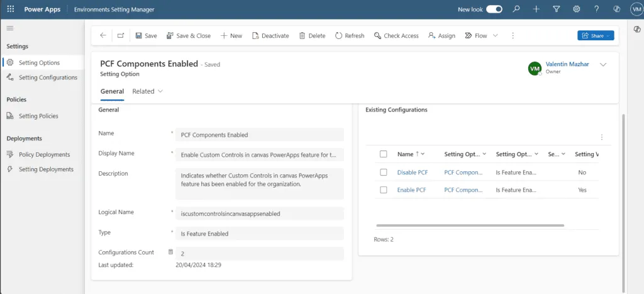
Task: Open record in new window icon
Action: 121,36
